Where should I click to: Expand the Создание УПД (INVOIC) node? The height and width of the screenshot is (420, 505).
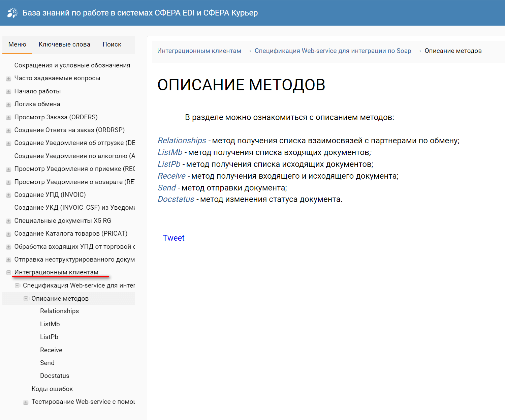point(9,195)
